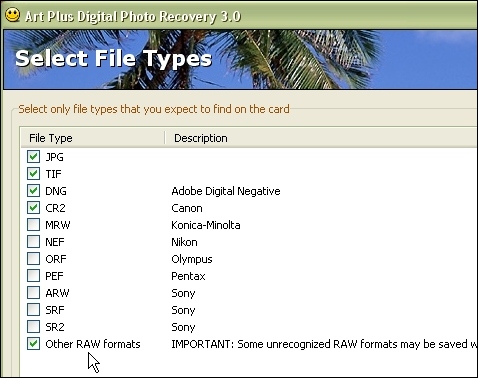Enable the ORF Olympus checkbox
478x378 pixels.
pos(33,259)
